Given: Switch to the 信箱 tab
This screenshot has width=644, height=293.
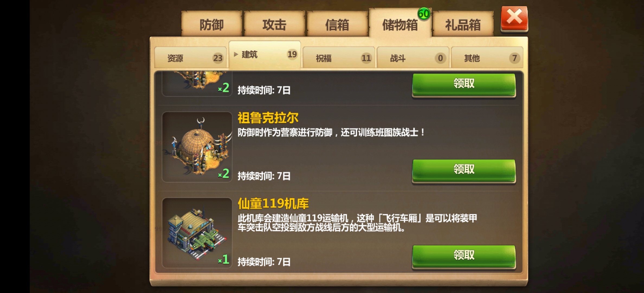Looking at the screenshot, I should pos(337,24).
